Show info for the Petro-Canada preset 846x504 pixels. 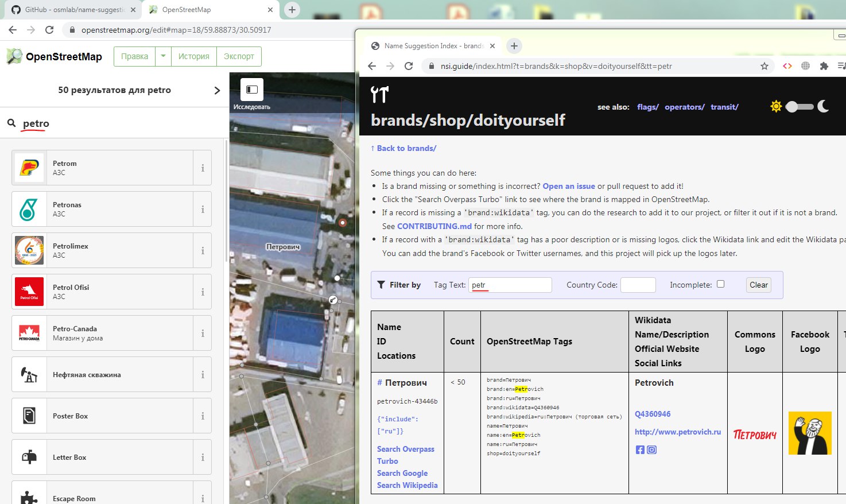(203, 333)
